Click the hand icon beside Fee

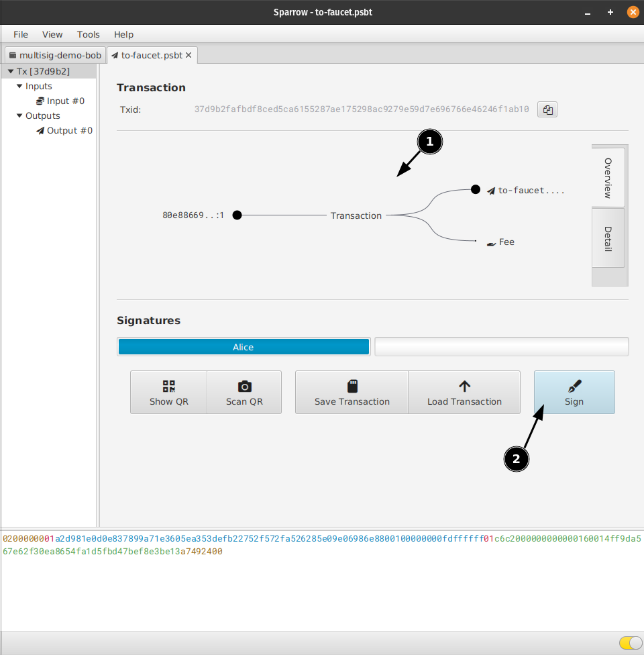point(491,243)
